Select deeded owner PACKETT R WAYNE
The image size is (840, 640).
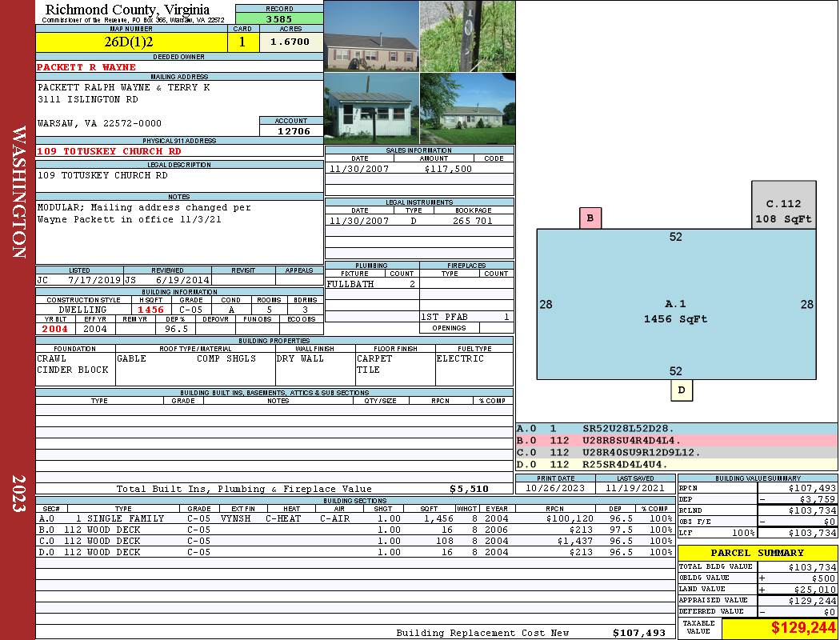pyautogui.click(x=86, y=67)
